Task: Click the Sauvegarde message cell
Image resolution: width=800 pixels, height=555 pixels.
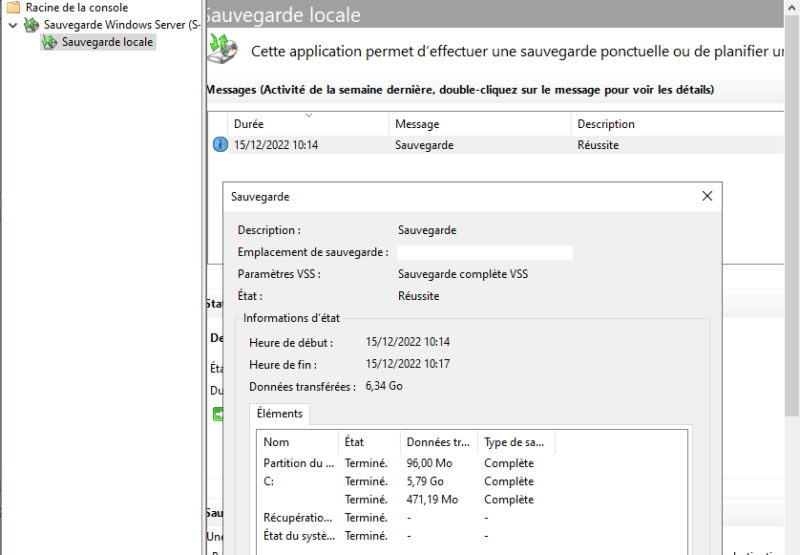Action: pos(424,145)
